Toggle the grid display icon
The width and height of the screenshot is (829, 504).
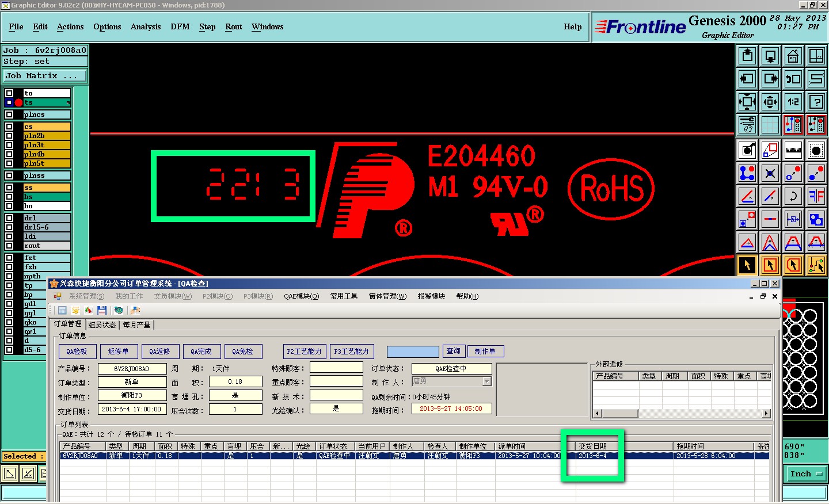point(770,124)
